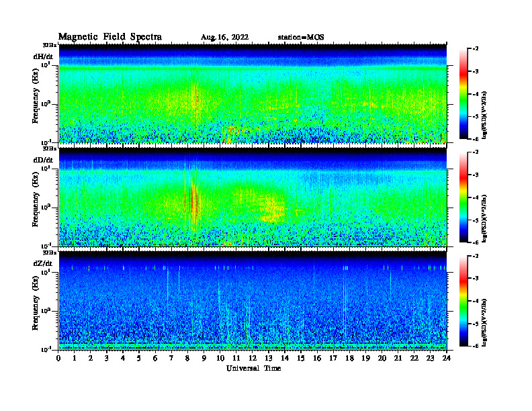Click hour 21 on the Universal Time axis
Image resolution: width=532 pixels, height=411 pixels.
[x=398, y=359]
